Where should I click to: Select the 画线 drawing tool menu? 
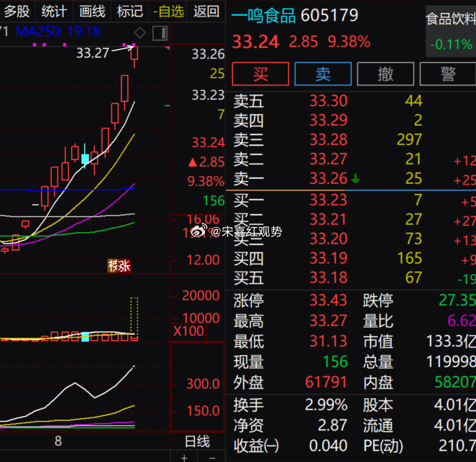[x=92, y=11]
